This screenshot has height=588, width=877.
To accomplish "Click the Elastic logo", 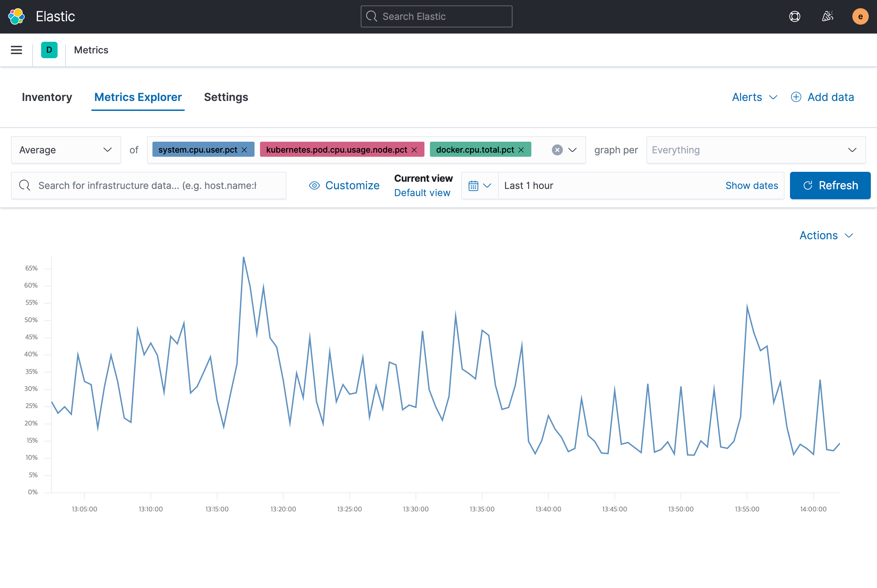I will pos(16,16).
